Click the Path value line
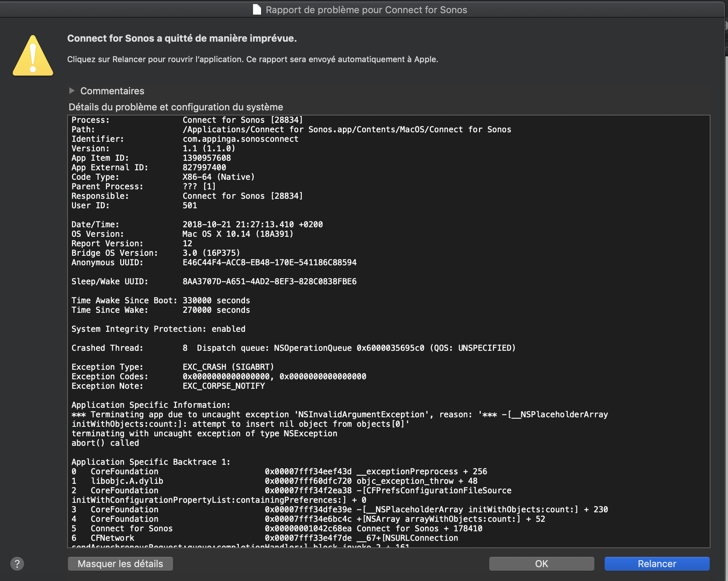The width and height of the screenshot is (728, 581). point(347,129)
